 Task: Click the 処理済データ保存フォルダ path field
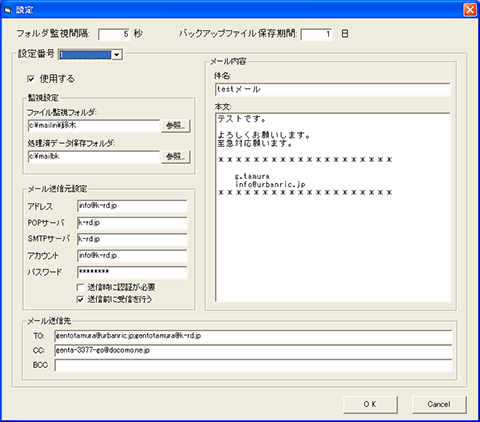94,156
